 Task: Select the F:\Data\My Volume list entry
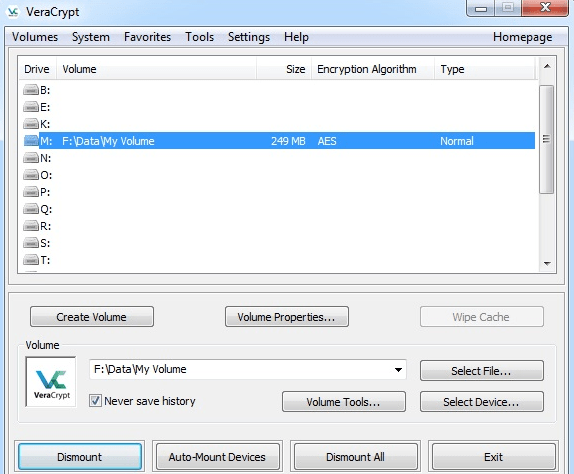(108, 141)
